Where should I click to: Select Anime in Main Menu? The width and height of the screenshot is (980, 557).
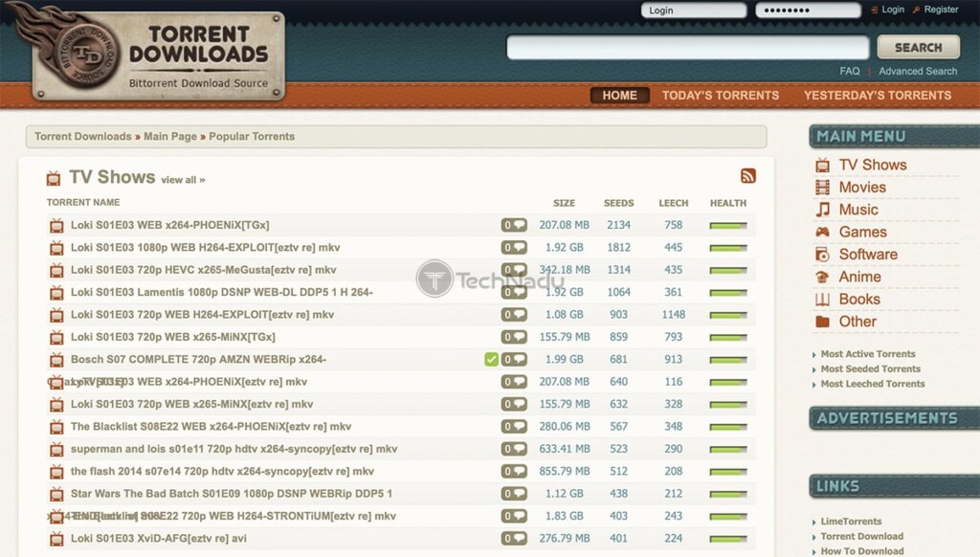coord(860,277)
